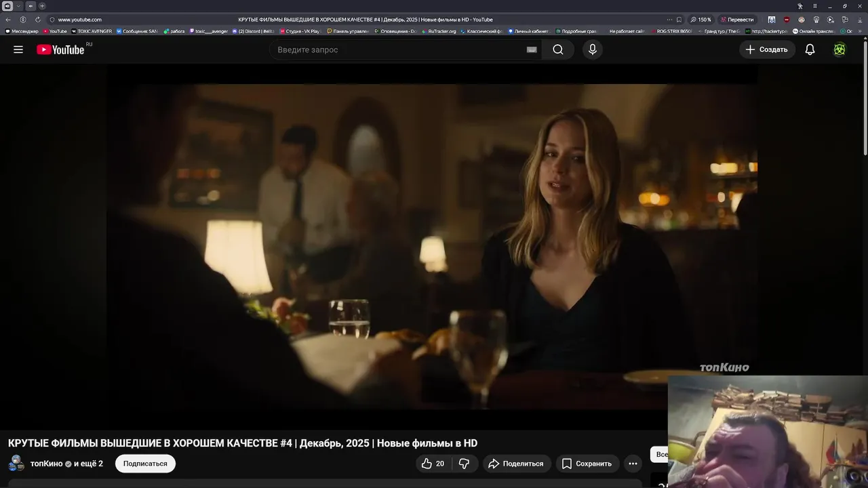The height and width of the screenshot is (488, 868).
Task: Click the pinned tab with speaker icon
Action: (7, 6)
